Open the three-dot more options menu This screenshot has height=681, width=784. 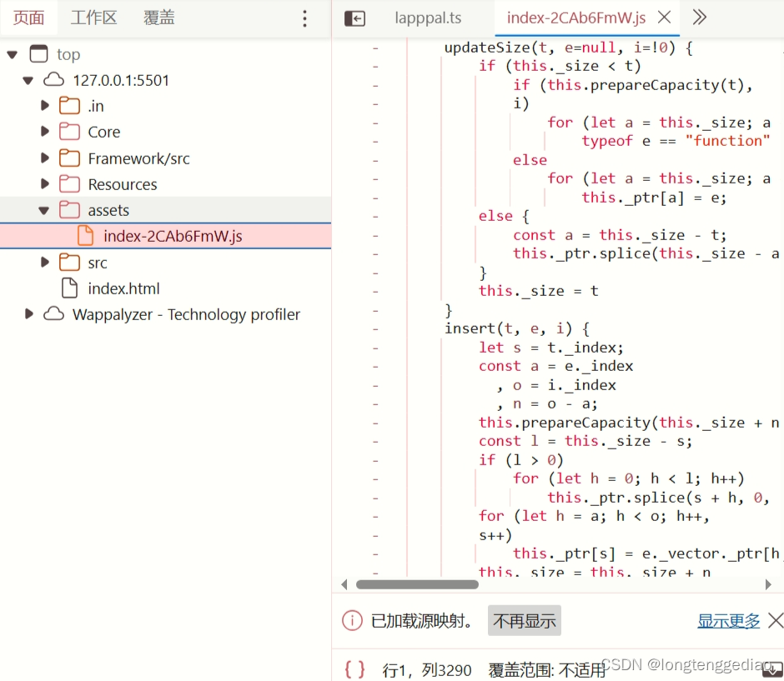(304, 18)
